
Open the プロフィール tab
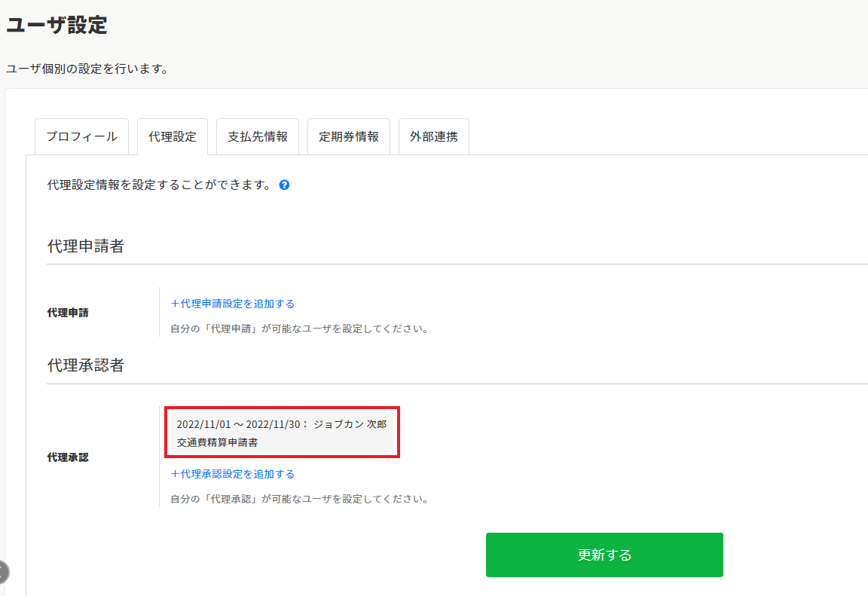tap(81, 137)
